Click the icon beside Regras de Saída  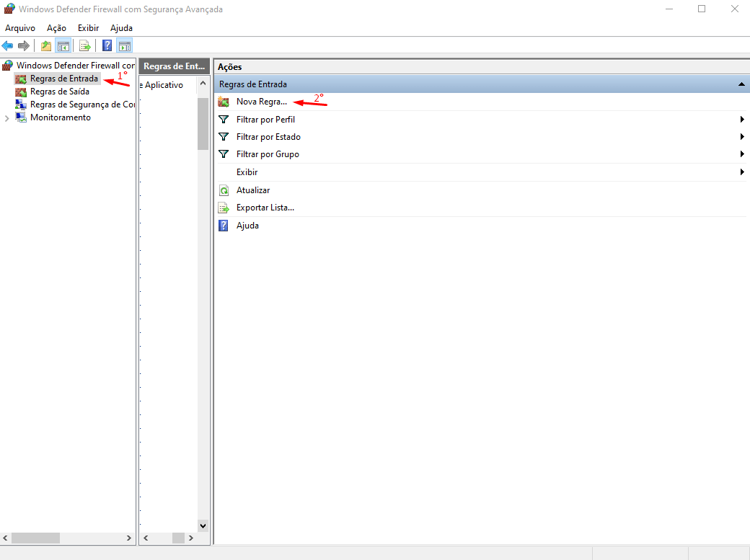21,92
